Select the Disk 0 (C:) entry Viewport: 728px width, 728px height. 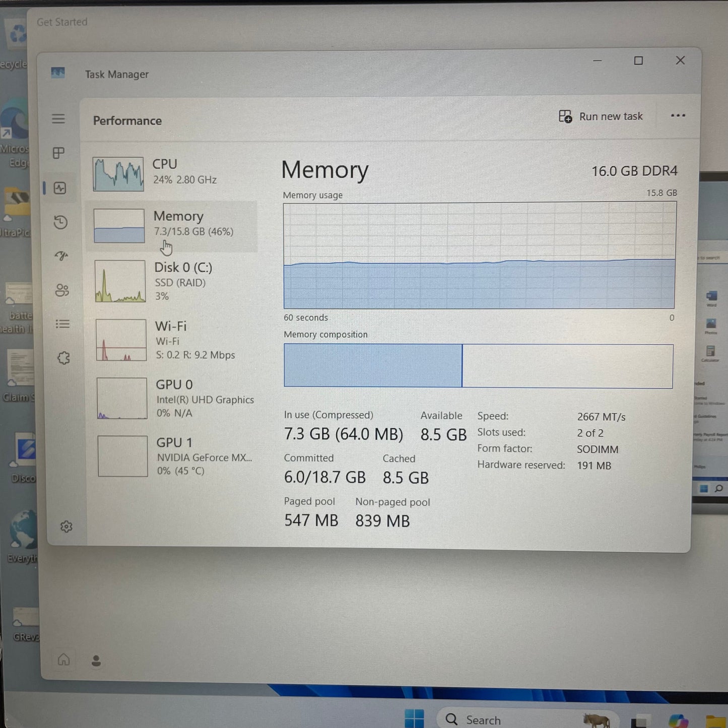coord(173,281)
